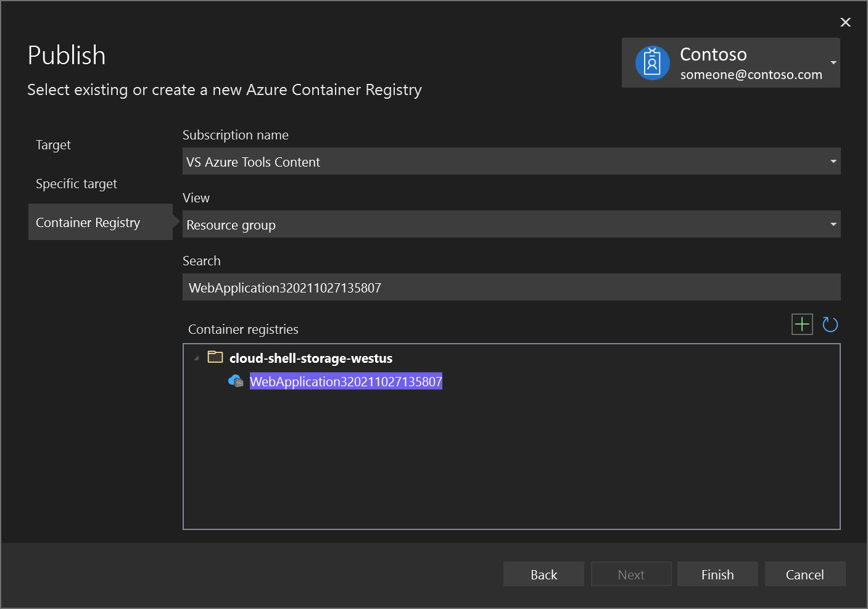The height and width of the screenshot is (609, 868).
Task: Switch to the Target step
Action: point(53,144)
